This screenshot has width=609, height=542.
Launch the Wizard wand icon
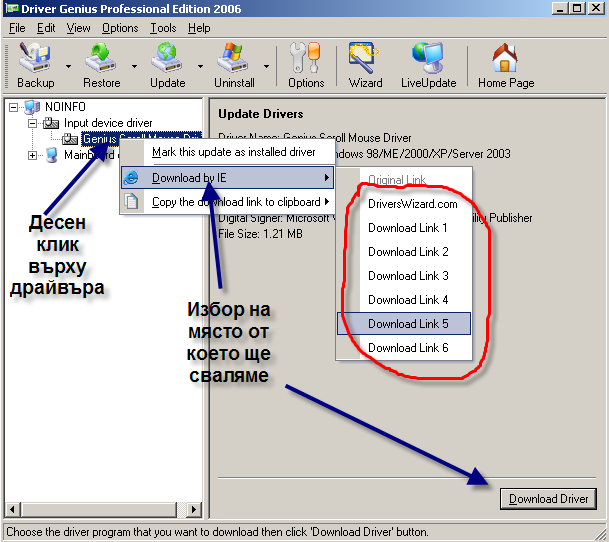click(364, 58)
